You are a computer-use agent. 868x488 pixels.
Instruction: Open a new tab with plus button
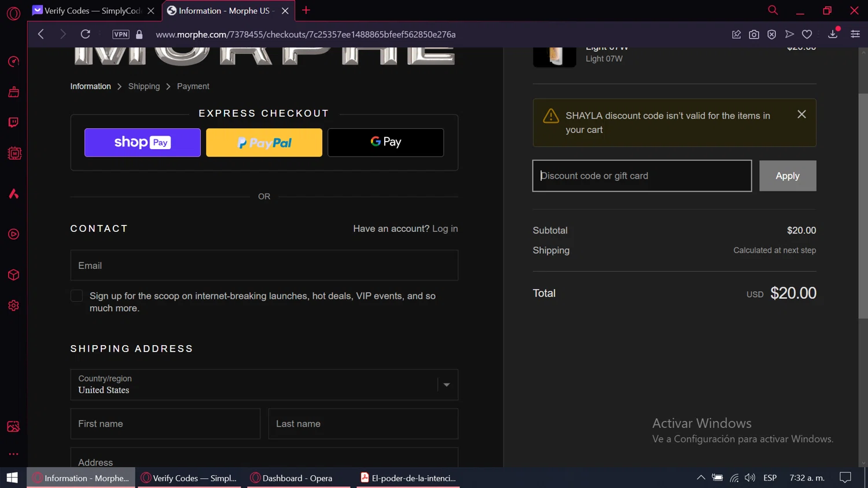(x=306, y=10)
